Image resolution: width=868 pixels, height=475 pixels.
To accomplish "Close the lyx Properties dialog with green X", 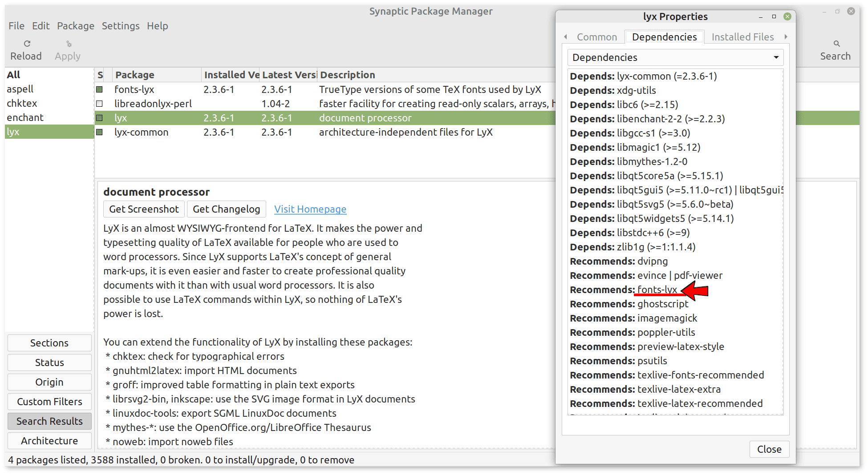I will tap(787, 16).
